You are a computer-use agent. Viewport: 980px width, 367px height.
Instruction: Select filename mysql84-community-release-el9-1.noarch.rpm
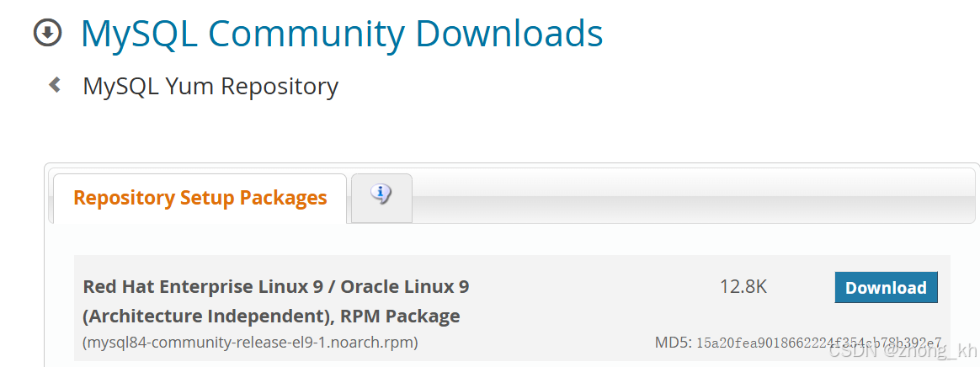pos(250,343)
